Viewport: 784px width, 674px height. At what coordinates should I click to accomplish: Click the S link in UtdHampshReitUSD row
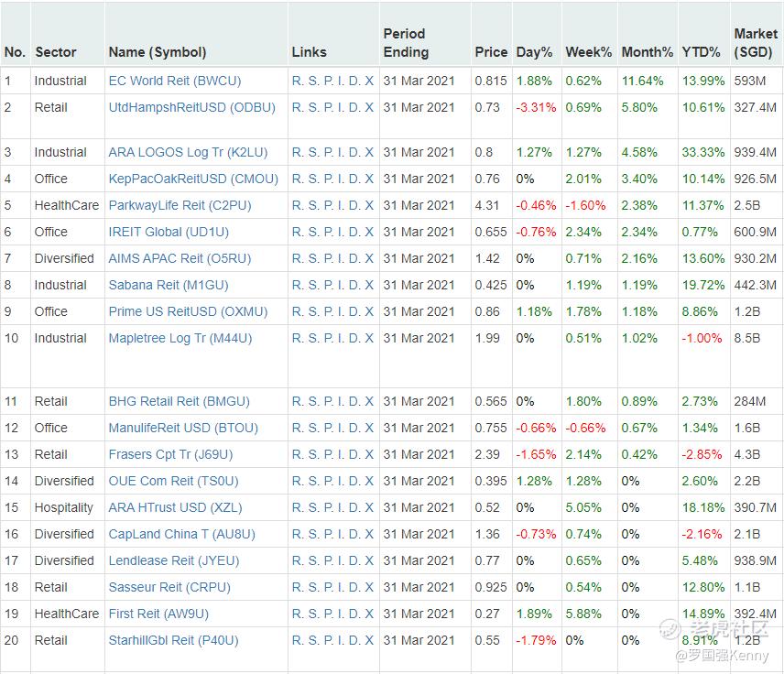(313, 107)
